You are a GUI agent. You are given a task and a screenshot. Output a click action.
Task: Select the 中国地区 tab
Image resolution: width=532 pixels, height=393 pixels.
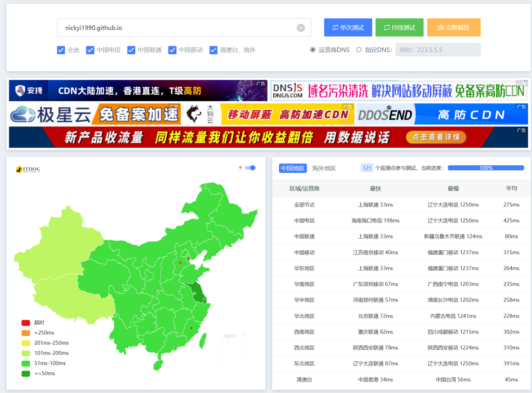(293, 168)
